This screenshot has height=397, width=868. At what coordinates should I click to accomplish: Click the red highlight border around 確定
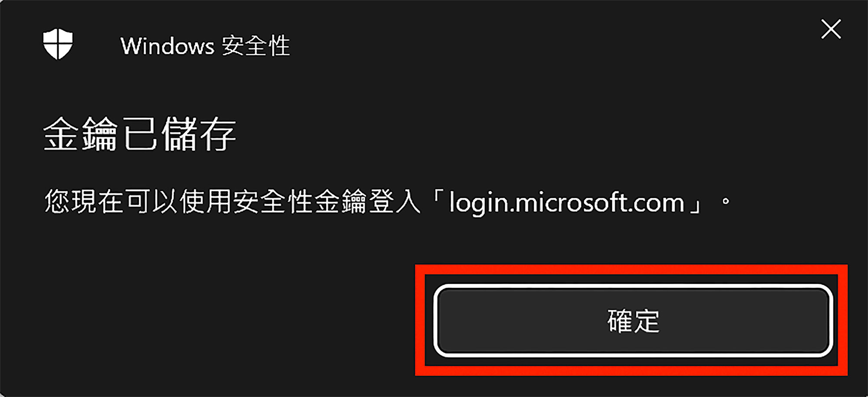[x=631, y=269]
